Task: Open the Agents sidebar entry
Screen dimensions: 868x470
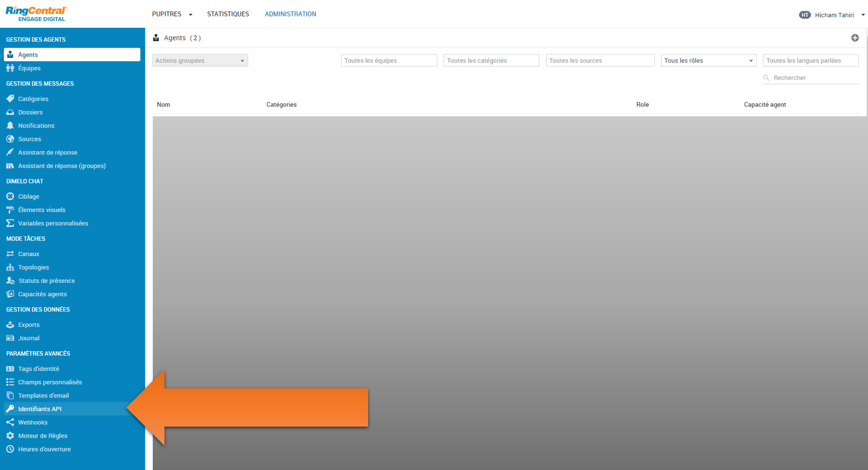Action: click(x=72, y=55)
